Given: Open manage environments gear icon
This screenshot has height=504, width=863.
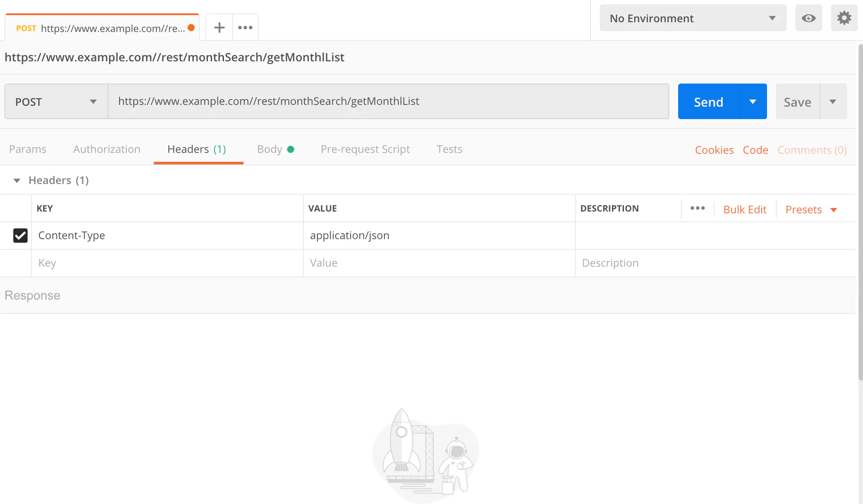Looking at the screenshot, I should pyautogui.click(x=844, y=18).
